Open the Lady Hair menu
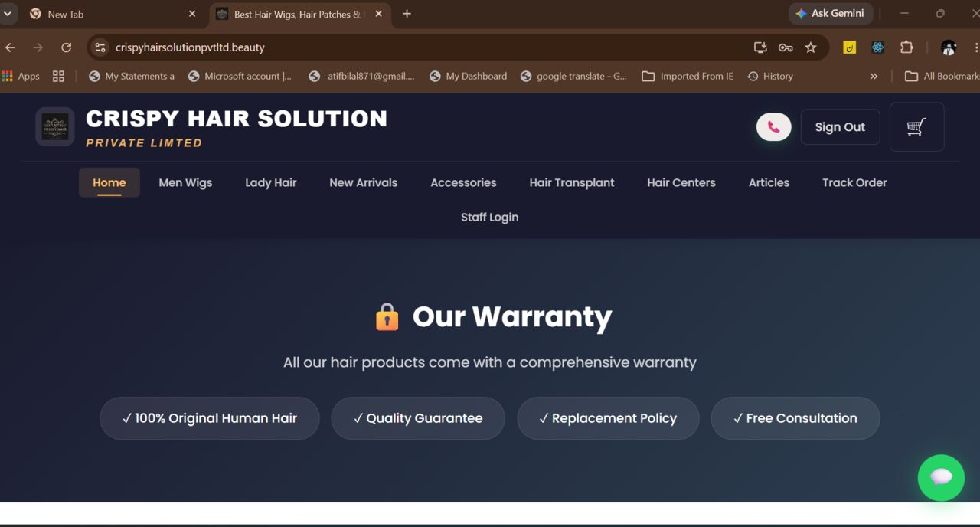The image size is (980, 527). click(x=270, y=182)
